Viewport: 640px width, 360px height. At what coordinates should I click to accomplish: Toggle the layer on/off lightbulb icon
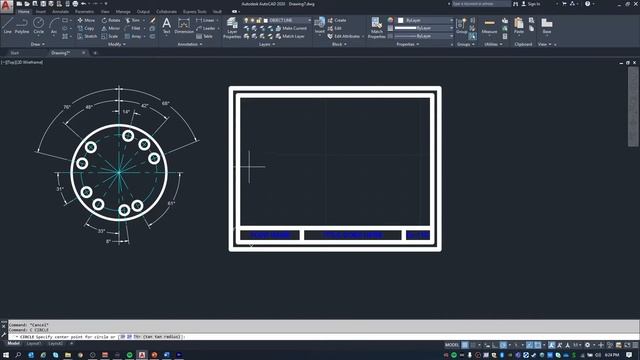click(x=246, y=20)
